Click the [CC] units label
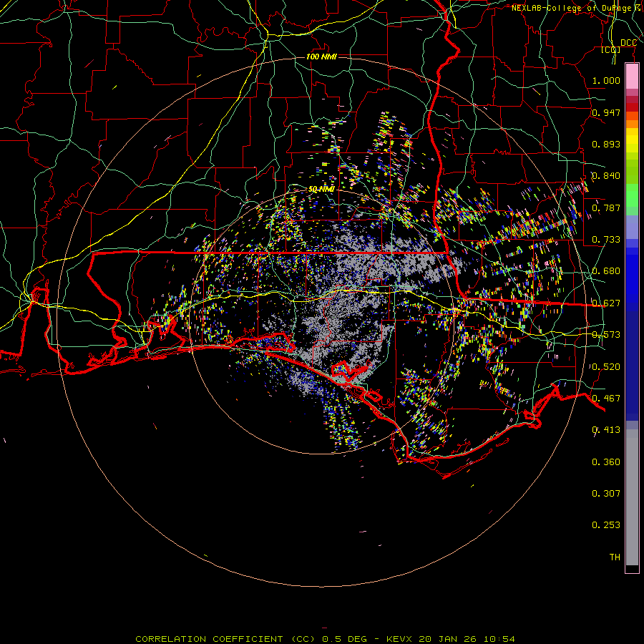The width and height of the screenshot is (644, 644). pos(611,49)
